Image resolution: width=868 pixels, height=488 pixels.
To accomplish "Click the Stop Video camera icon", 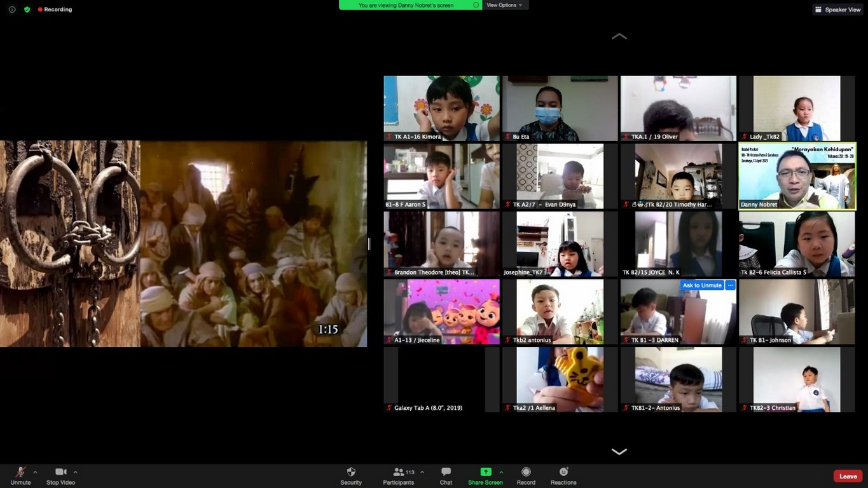I will (61, 472).
